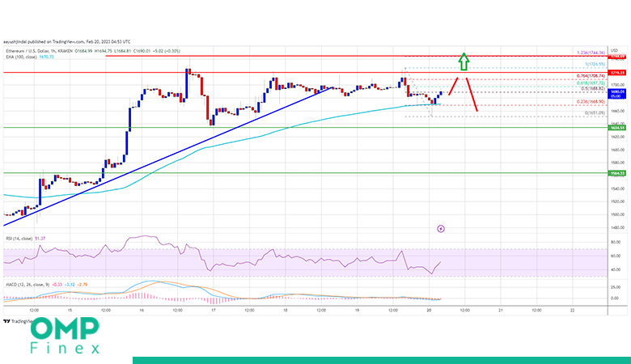This screenshot has height=364, width=631.
Task: Click date label 22 on time axis
Action: 572,311
